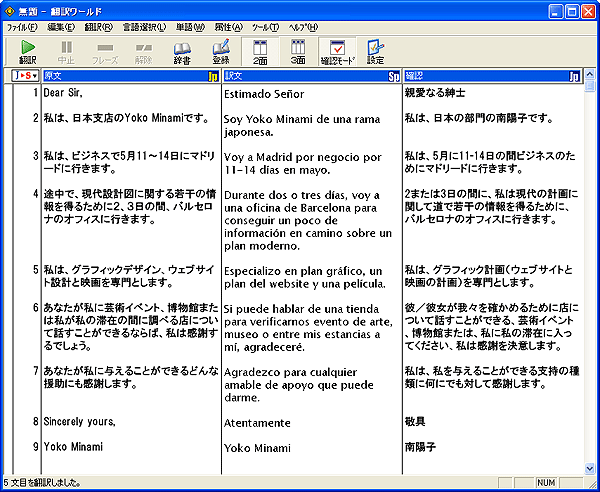Click source sentence about マドリード trip
The width and height of the screenshot is (600, 492).
(129, 162)
